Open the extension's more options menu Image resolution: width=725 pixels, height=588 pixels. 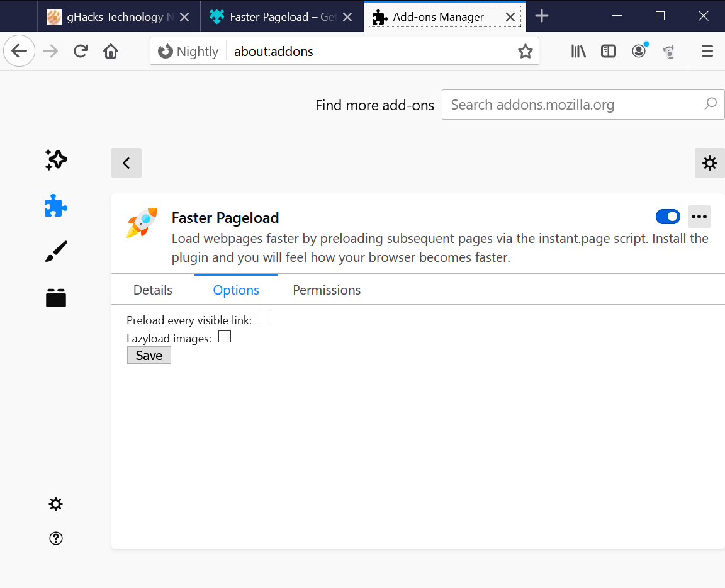pos(699,217)
